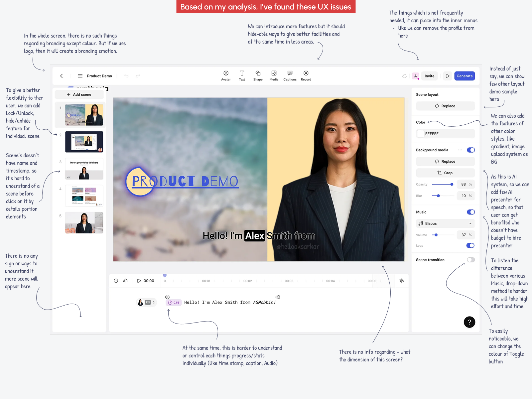The image size is (532, 399).
Task: Expand the EN language selector chevron
Action: pos(154,302)
